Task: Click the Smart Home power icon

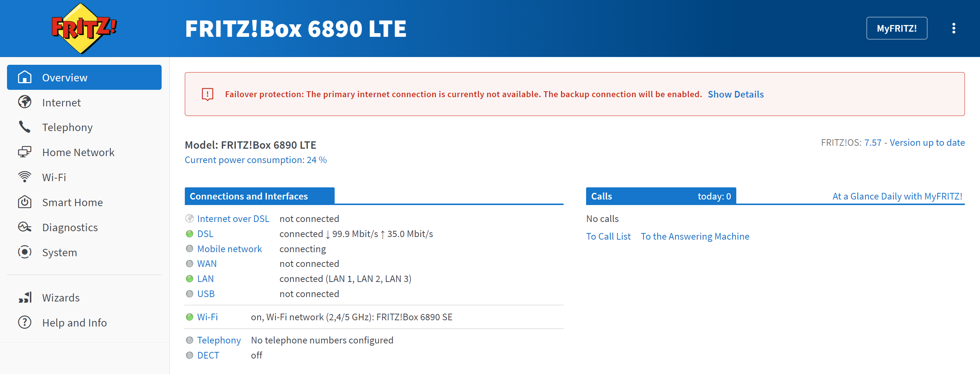Action: pyautogui.click(x=25, y=202)
